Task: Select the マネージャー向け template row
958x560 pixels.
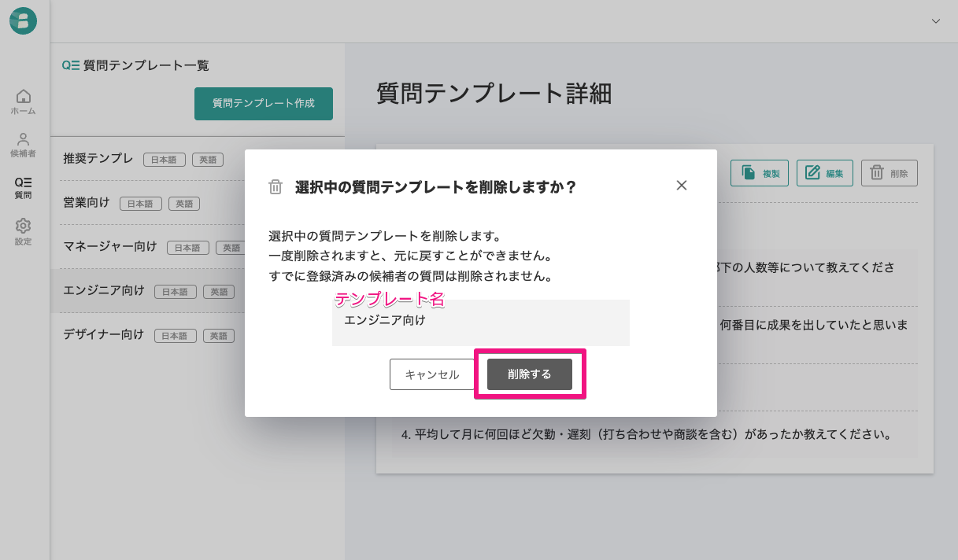Action: (x=197, y=247)
